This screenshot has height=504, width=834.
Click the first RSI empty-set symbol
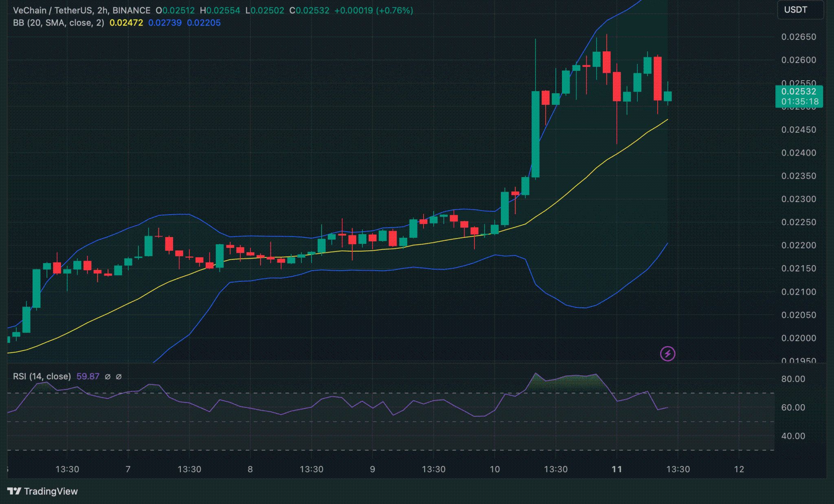108,377
